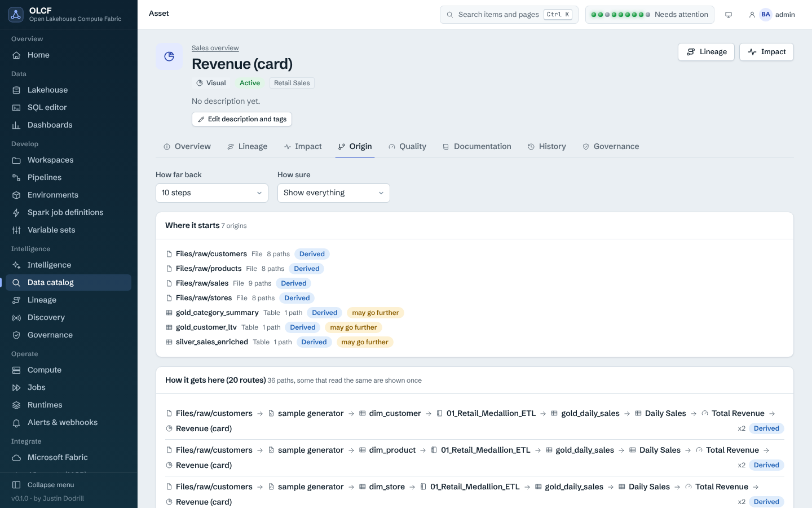Open Runtimes page
Viewport: 812px width, 508px height.
68,405
